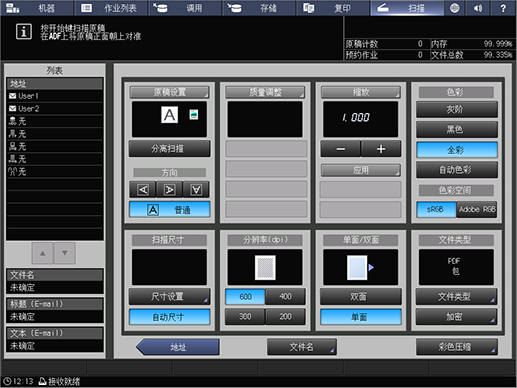The image size is (517, 388).
Task: Open the 调用 recall tab
Action: tap(185, 8)
